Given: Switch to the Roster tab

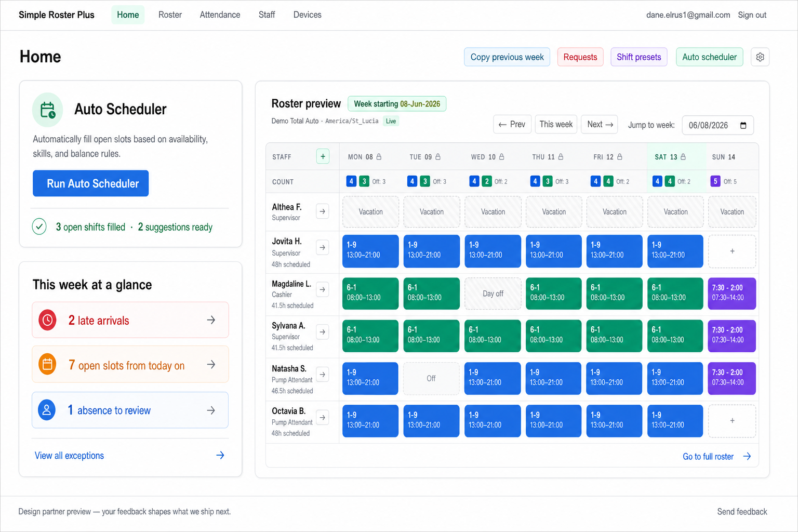Looking at the screenshot, I should pos(170,15).
